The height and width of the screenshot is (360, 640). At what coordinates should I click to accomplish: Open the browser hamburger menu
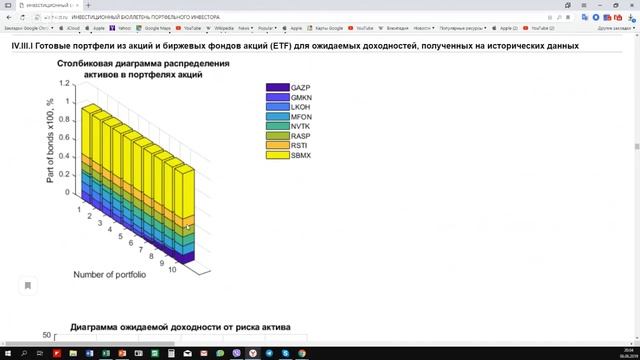(584, 5)
